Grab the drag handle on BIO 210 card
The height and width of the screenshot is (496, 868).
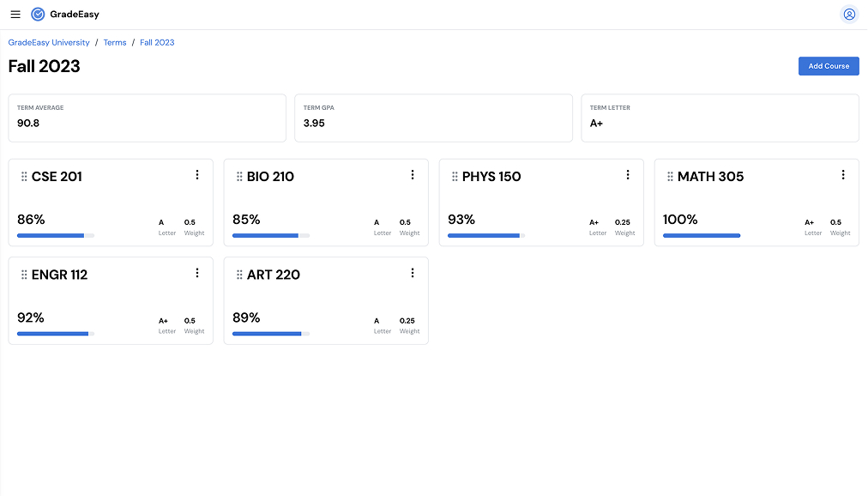(x=238, y=176)
